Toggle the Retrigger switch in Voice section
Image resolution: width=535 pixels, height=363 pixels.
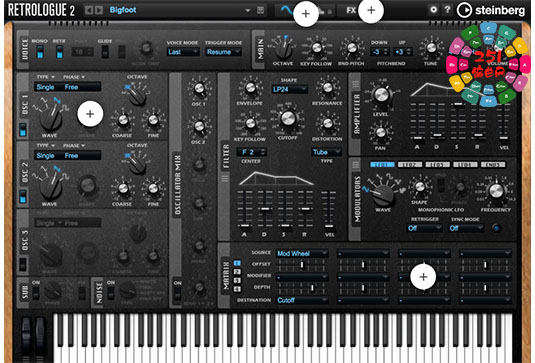point(59,52)
